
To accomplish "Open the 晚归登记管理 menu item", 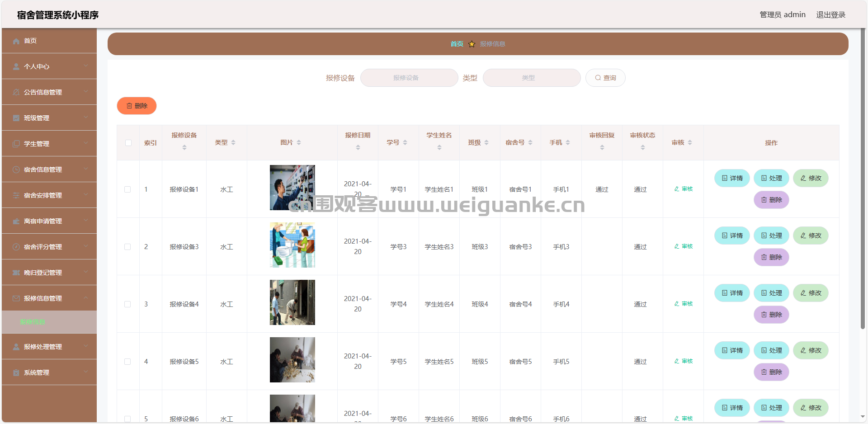I will pyautogui.click(x=49, y=273).
